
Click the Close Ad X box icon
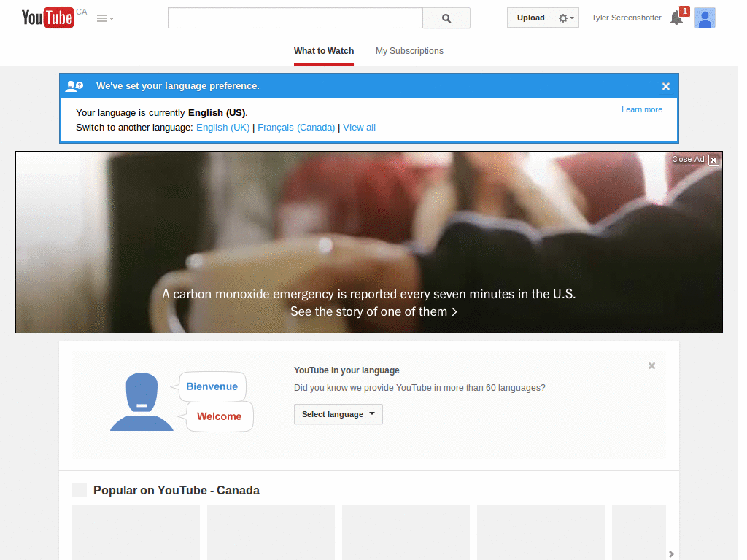[713, 160]
